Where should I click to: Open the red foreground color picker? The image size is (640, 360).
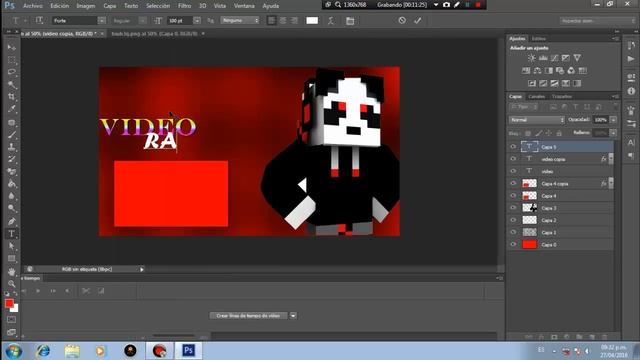pos(9,303)
